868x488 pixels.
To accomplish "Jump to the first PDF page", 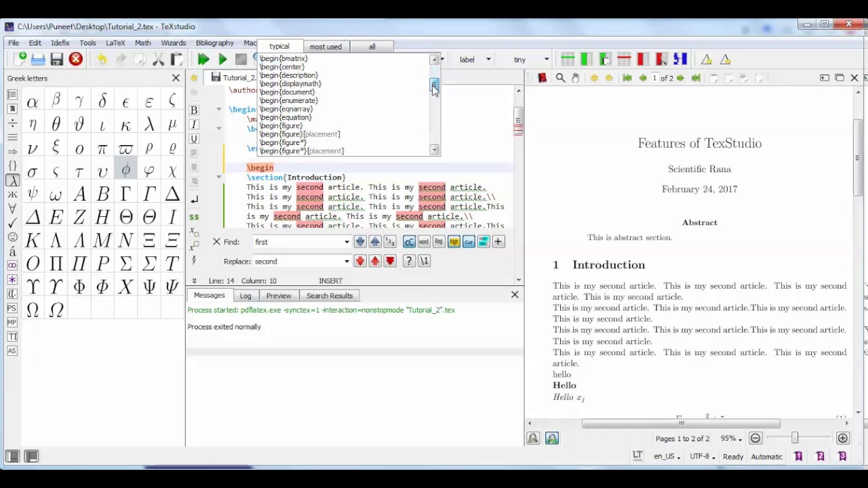I will coord(627,78).
